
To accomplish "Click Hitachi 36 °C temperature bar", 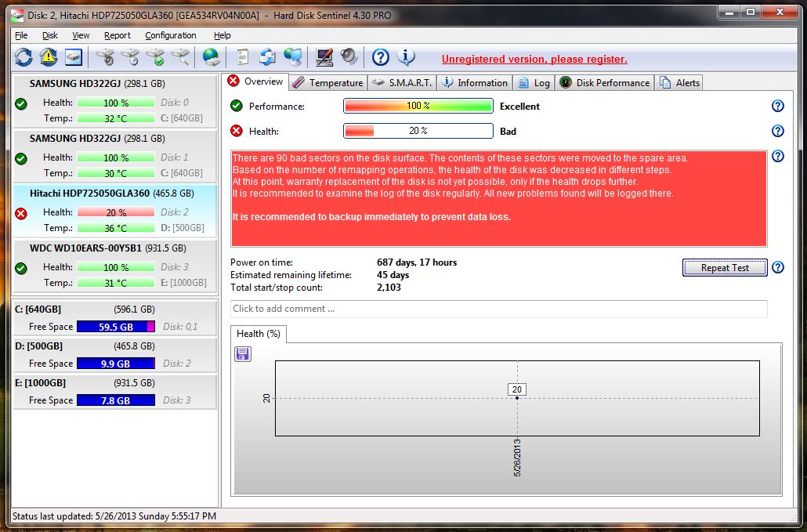I will (116, 228).
